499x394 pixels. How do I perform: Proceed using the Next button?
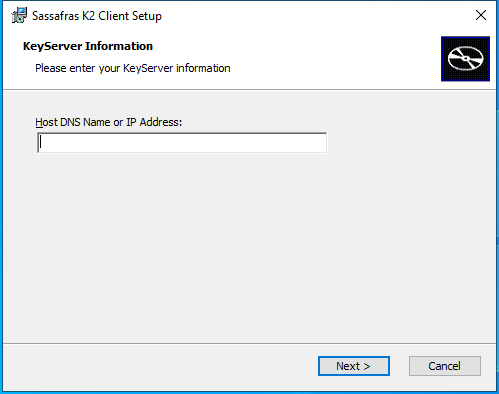[354, 366]
